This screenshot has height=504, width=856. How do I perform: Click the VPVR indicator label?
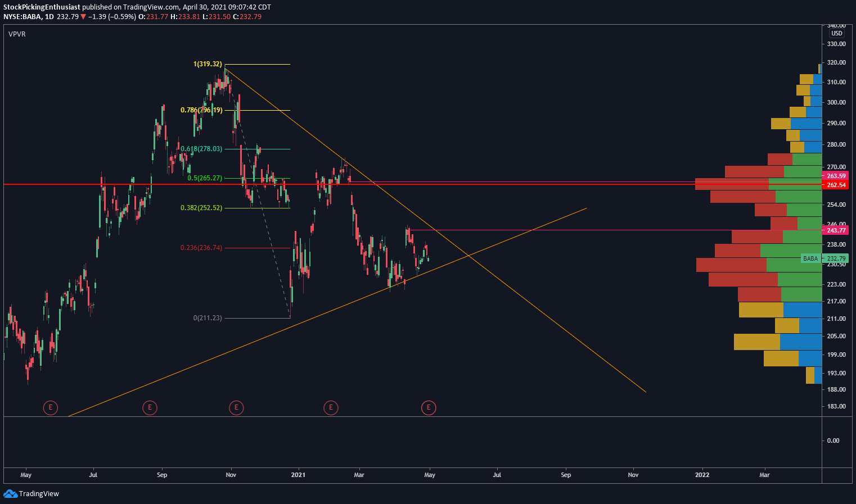click(17, 34)
